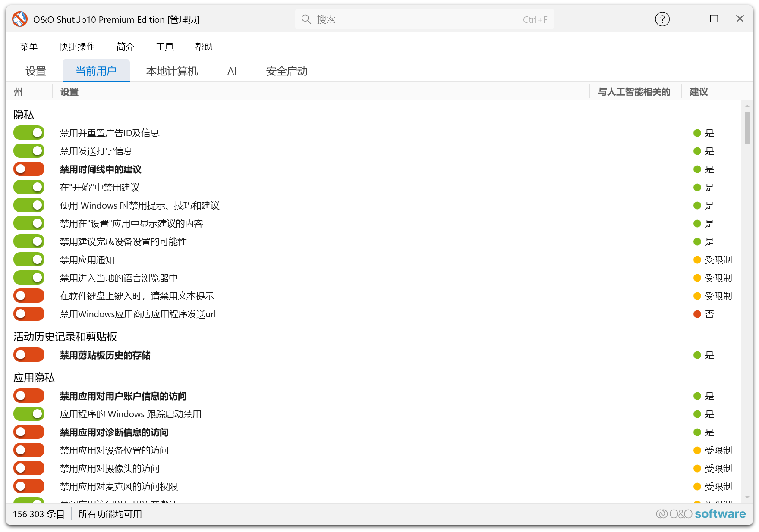This screenshot has width=759, height=532.
Task: Toggle off 禁用发送打字信息
Action: pyautogui.click(x=29, y=151)
